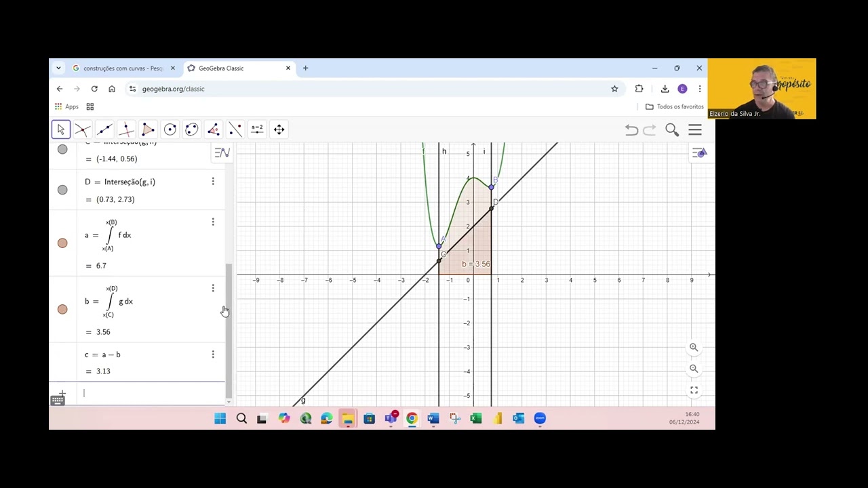Screen dimensions: 868x488
Task: Toggle visibility of integral b
Action: pyautogui.click(x=62, y=309)
